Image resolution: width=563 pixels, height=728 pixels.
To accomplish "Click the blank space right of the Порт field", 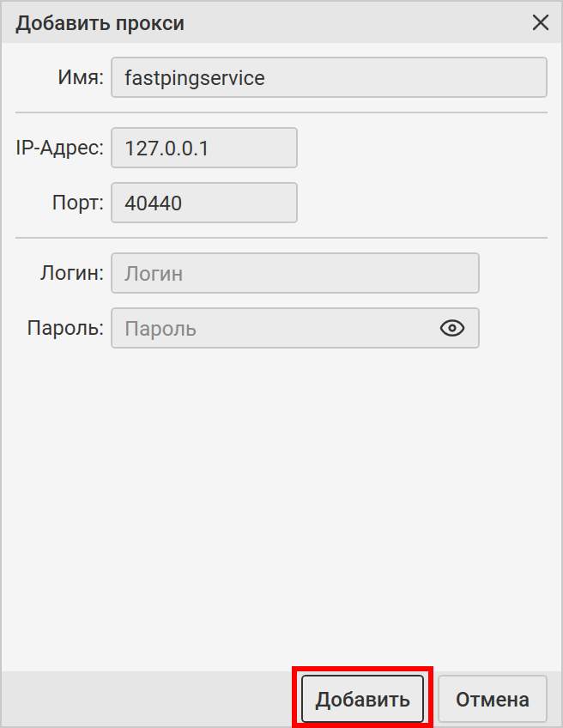I will click(x=421, y=203).
